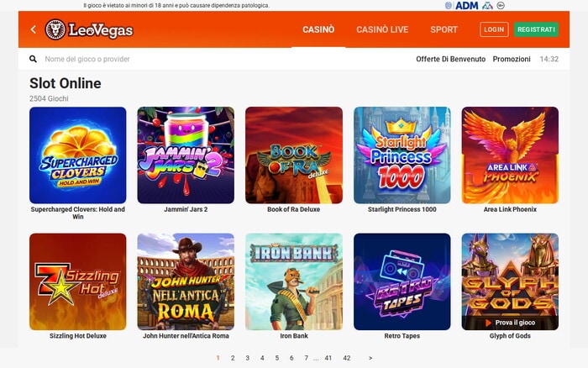Viewport: 588px width, 368px height.
Task: Open Offerte Di Benvenuto link
Action: tap(451, 59)
